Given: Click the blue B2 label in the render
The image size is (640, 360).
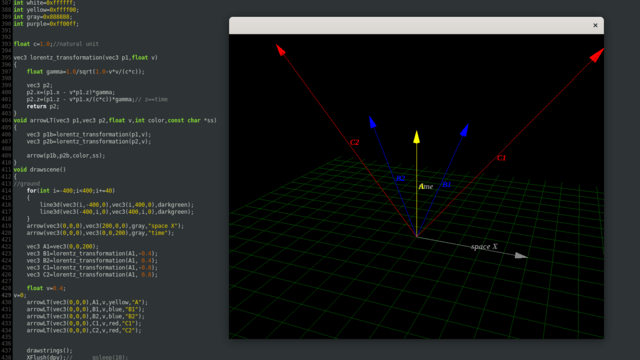Looking at the screenshot, I should tap(400, 178).
